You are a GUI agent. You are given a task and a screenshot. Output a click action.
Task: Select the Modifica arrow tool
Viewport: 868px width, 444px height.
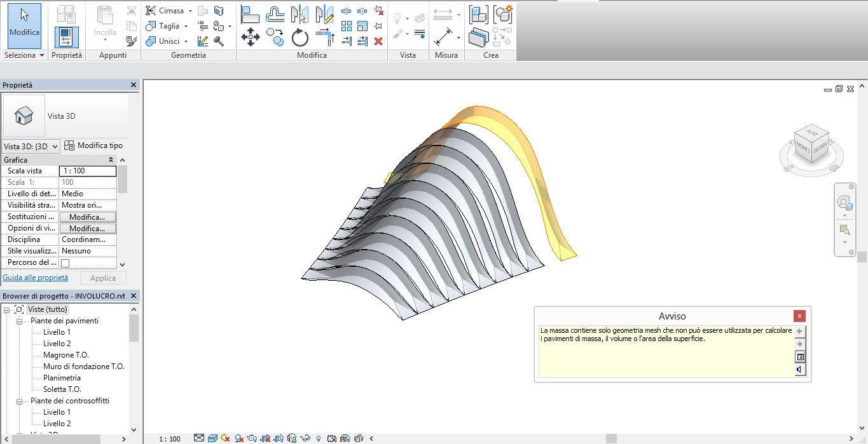[25, 26]
